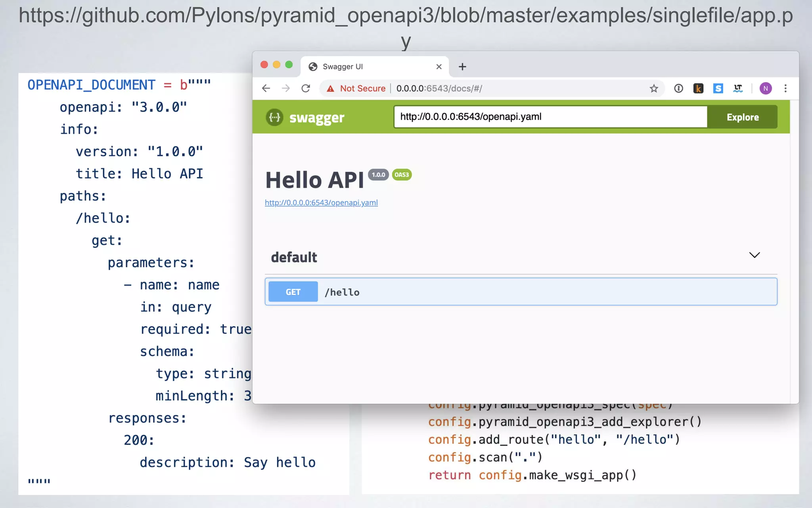The width and height of the screenshot is (812, 508).
Task: Click the 1.0.0 version badge
Action: pyautogui.click(x=378, y=175)
